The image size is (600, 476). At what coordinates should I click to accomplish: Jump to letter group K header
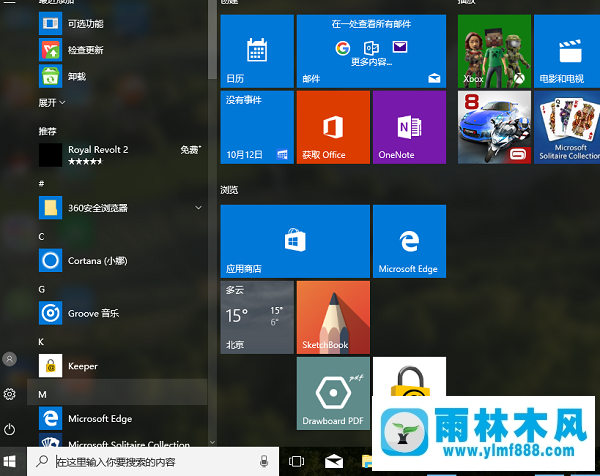(x=41, y=342)
